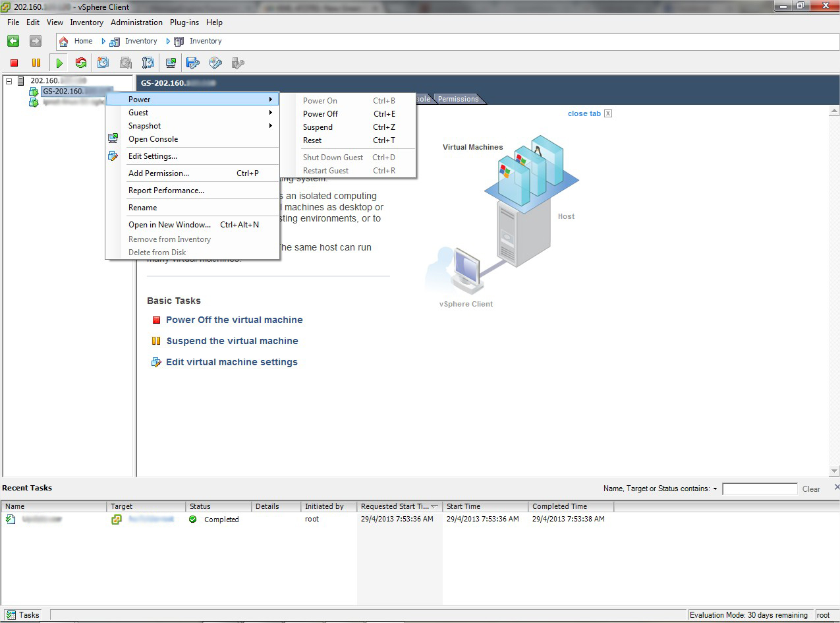Open Snapshot Manager from the toolbar
This screenshot has width=840, height=623.
point(148,63)
